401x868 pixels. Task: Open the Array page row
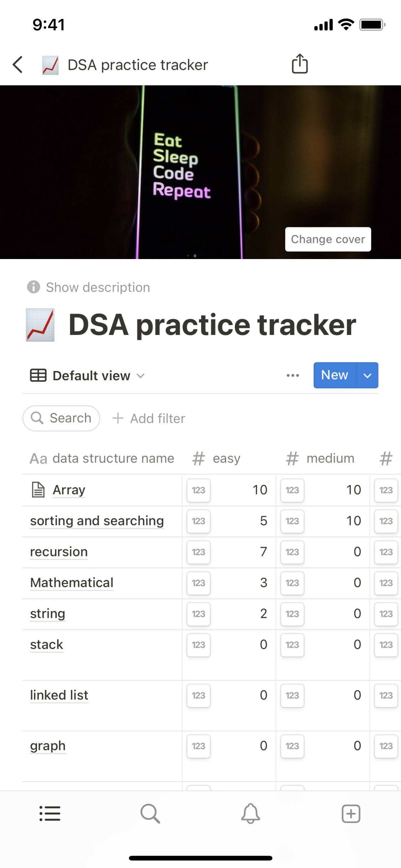coord(69,490)
